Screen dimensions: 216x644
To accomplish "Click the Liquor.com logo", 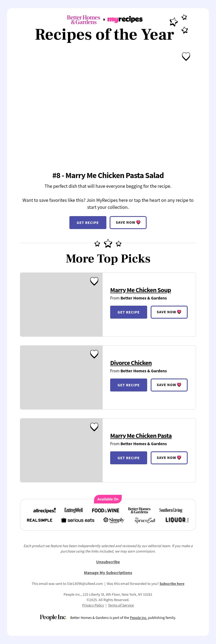I will click(177, 520).
